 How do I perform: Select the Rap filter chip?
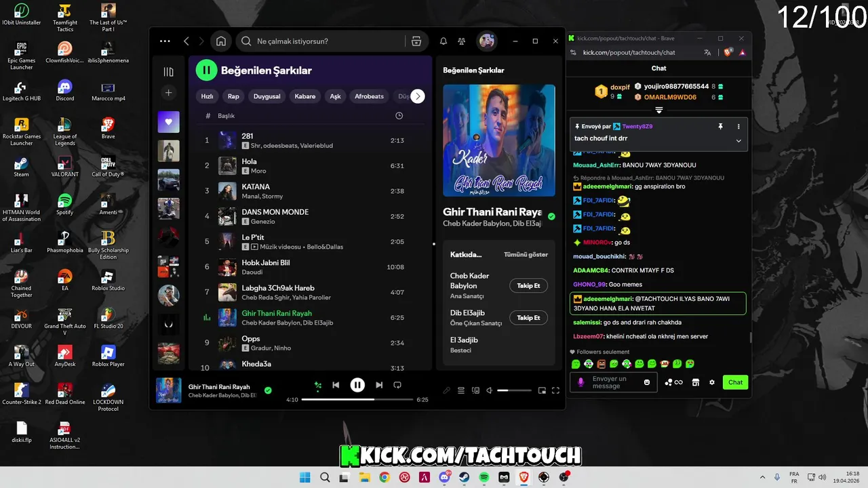tap(233, 96)
